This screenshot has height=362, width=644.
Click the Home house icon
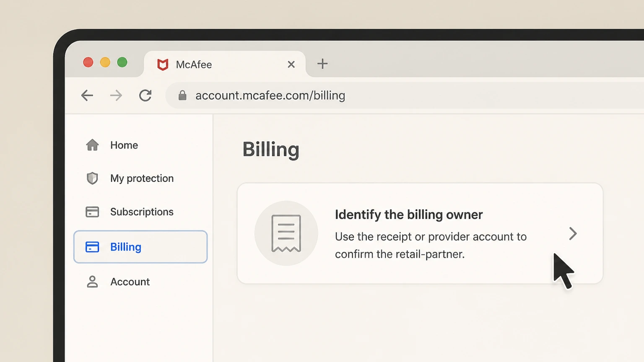[x=92, y=145]
